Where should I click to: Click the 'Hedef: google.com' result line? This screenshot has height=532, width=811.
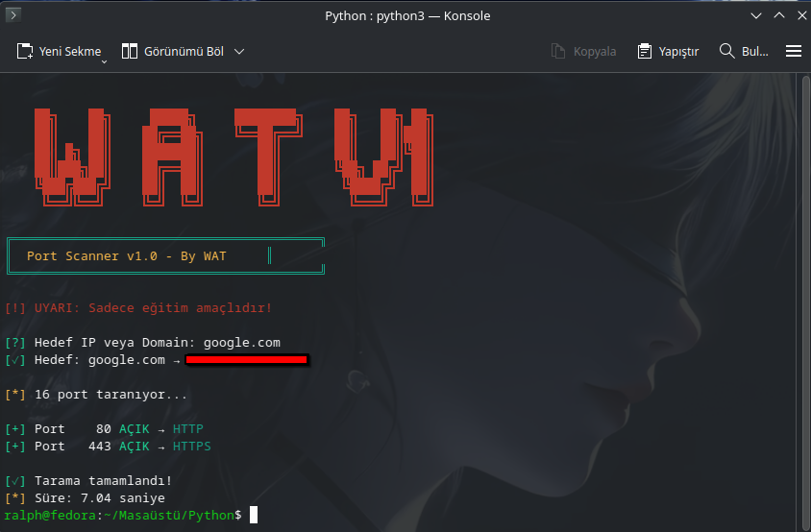click(x=99, y=360)
